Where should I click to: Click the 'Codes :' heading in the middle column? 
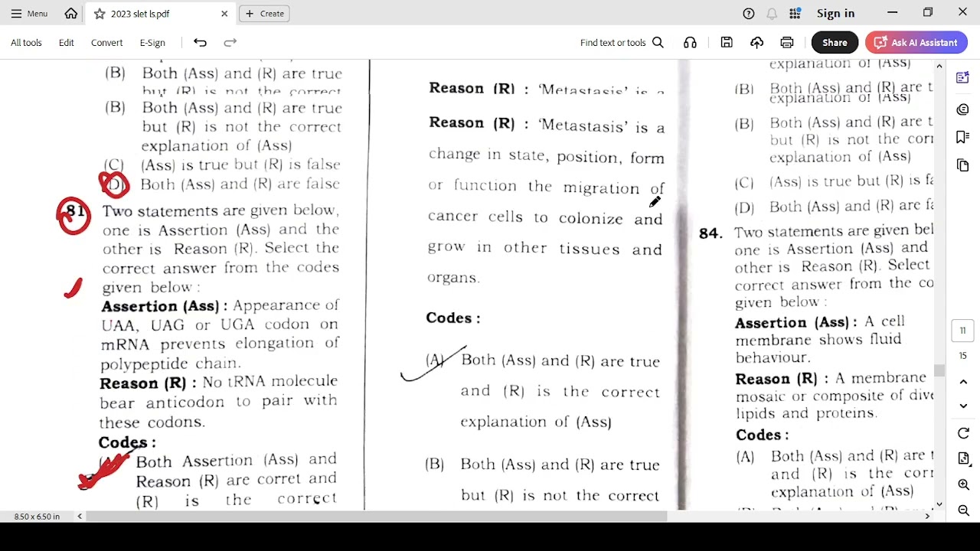tap(453, 318)
